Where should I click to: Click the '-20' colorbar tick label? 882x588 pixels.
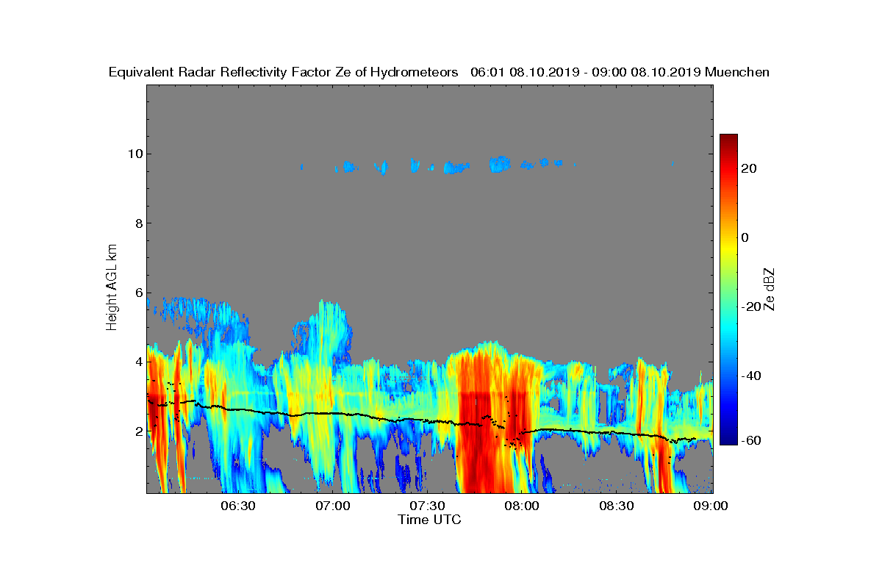(x=752, y=306)
